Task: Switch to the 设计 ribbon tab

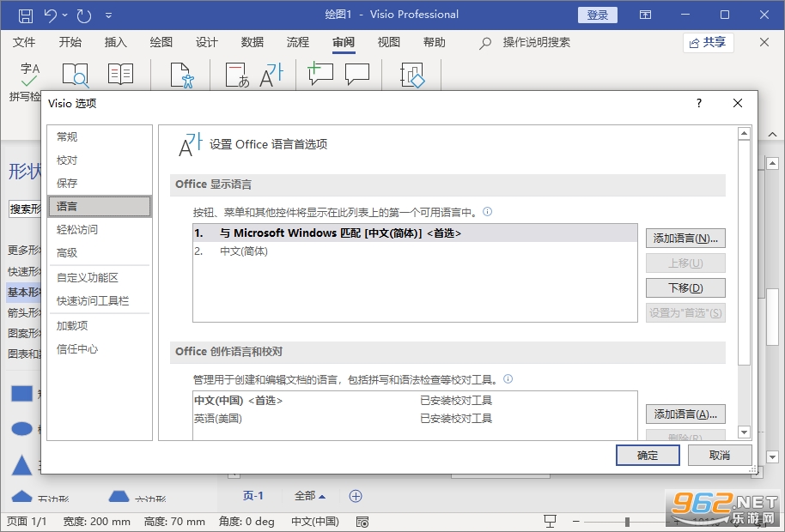Action: (x=207, y=43)
